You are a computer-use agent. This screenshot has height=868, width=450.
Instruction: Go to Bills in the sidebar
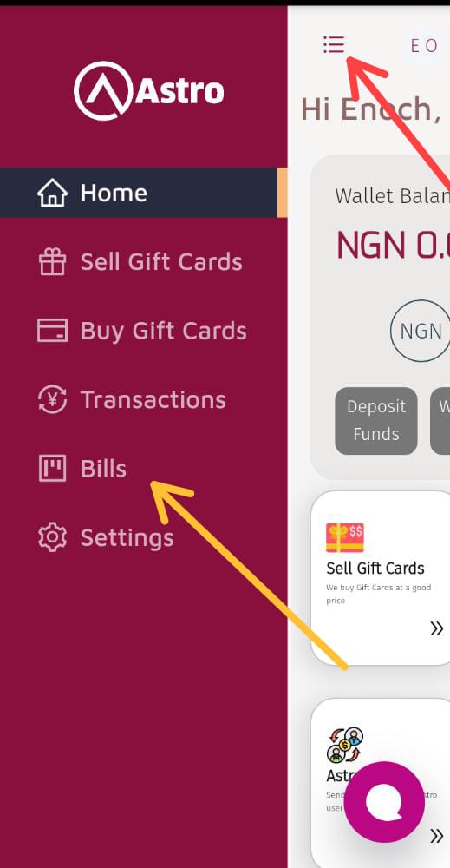pos(144,469)
